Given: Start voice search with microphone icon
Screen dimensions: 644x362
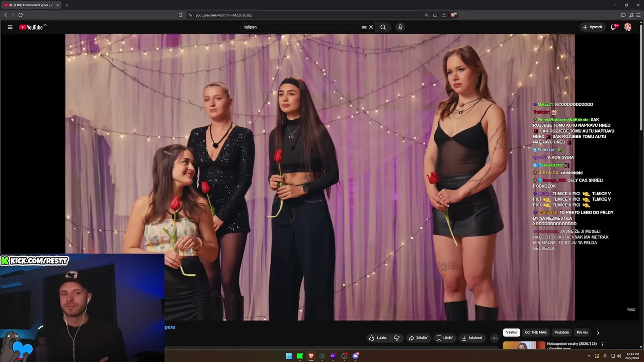Looking at the screenshot, I should point(400,27).
